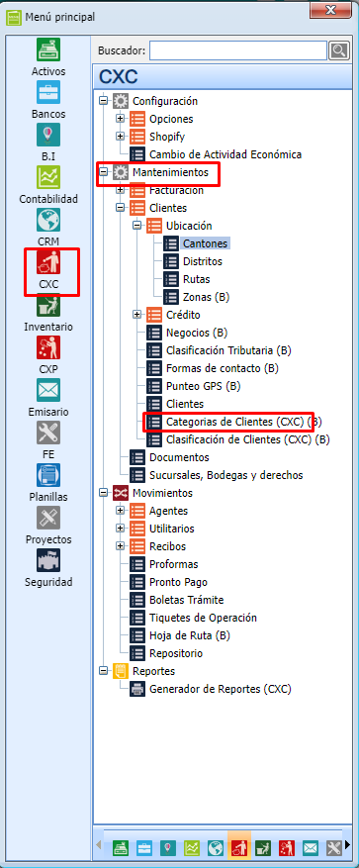Collapse the Movimientos node
Screen dimensions: 359x868
(103, 493)
